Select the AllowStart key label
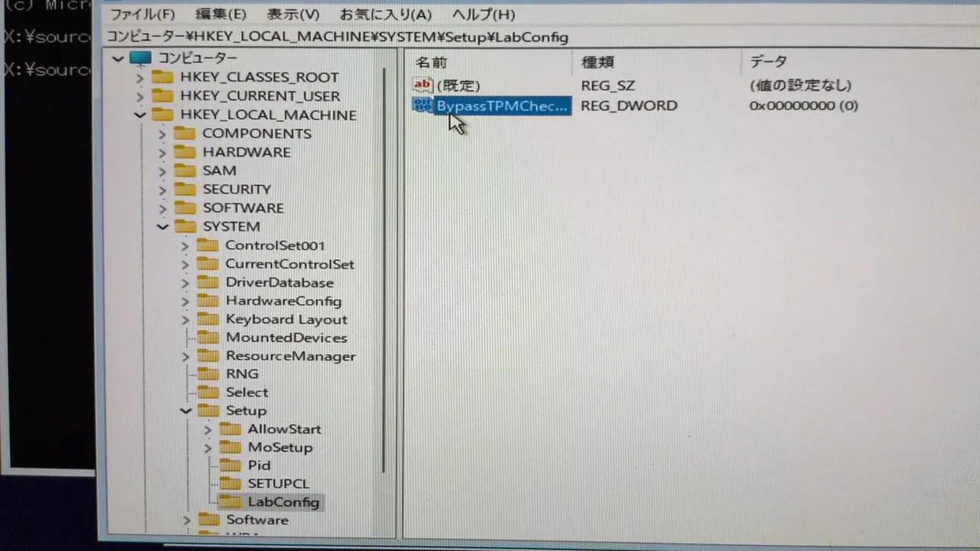The width and height of the screenshot is (980, 551). [284, 429]
